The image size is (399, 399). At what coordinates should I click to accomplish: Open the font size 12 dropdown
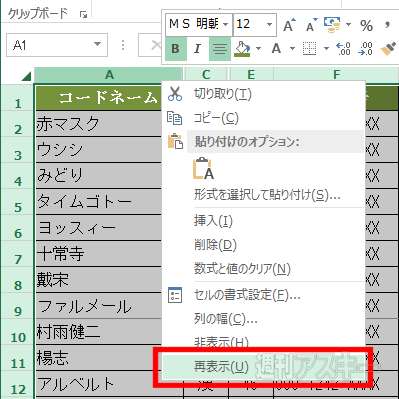coord(269,24)
